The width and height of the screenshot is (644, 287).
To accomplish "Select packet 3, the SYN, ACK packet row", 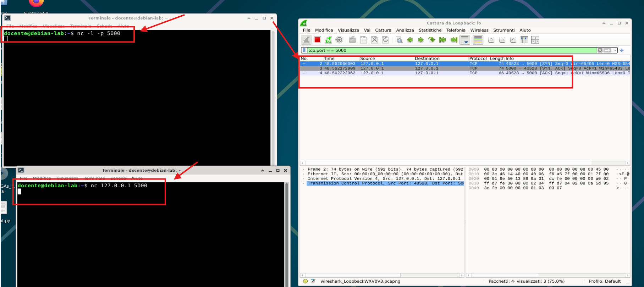I will (465, 68).
